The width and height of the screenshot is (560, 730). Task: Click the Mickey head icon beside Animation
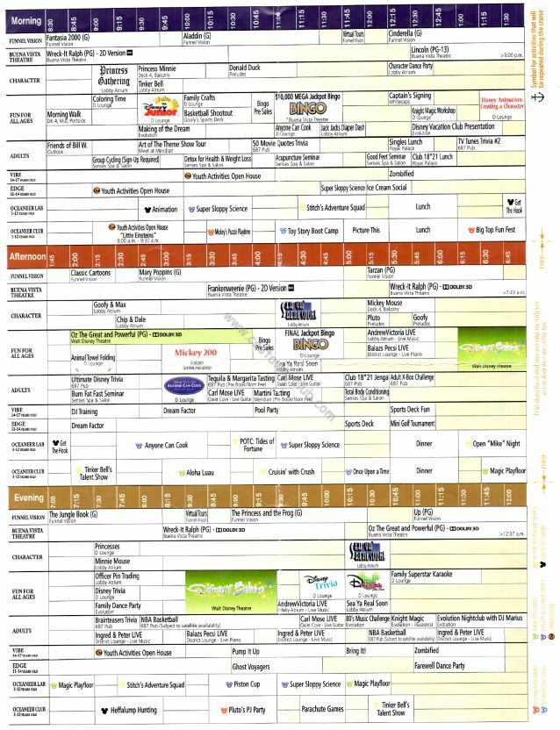tap(147, 210)
